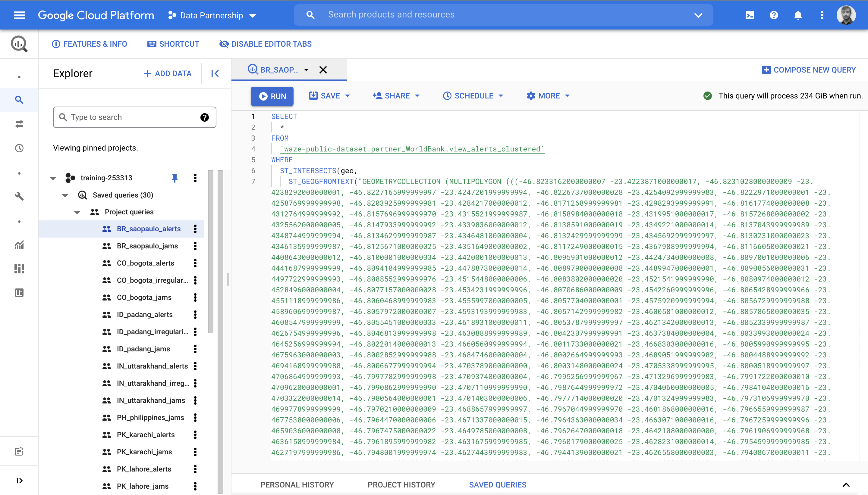
Task: Open actions menu for BR_saopaulo_jams
Action: coord(195,246)
